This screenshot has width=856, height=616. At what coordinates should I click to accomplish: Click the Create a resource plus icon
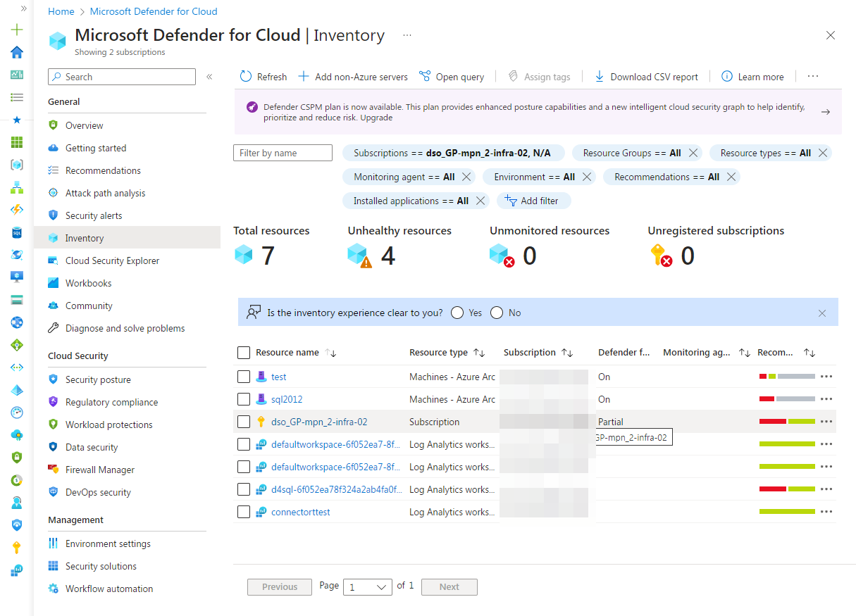click(x=17, y=30)
